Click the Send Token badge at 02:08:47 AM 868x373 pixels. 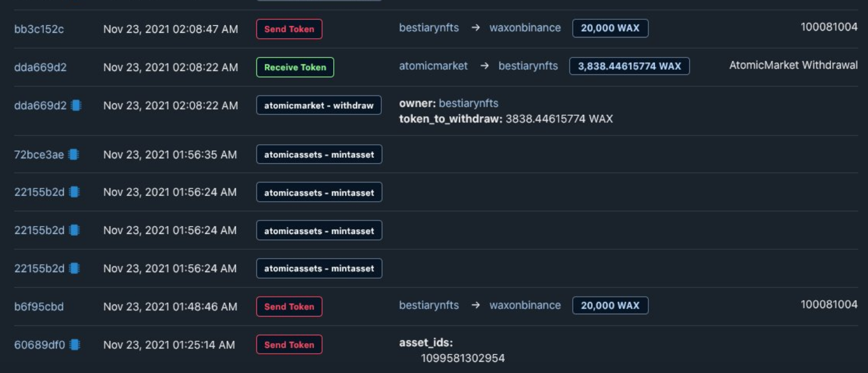pyautogui.click(x=289, y=29)
